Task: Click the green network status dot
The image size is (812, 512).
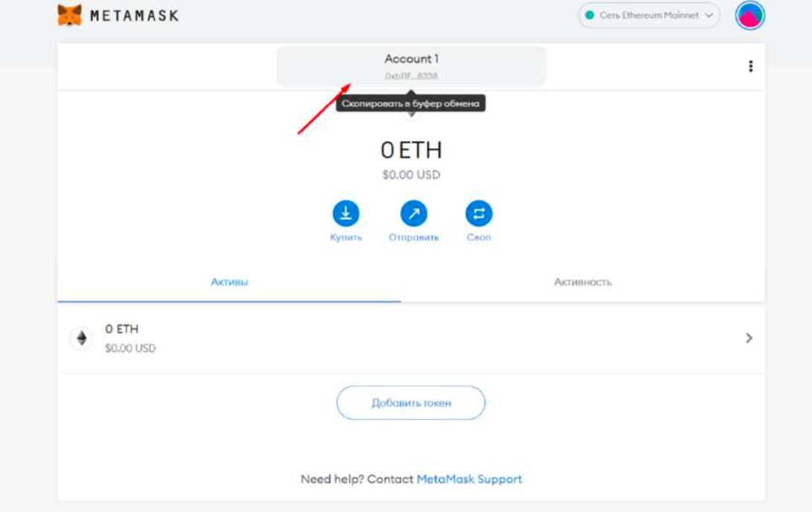Action: pos(589,16)
